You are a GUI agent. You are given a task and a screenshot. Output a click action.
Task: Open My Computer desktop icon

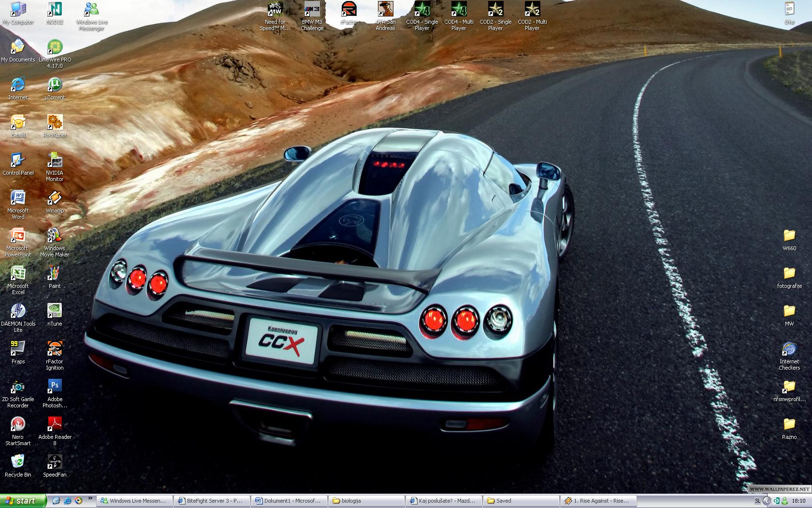point(18,13)
